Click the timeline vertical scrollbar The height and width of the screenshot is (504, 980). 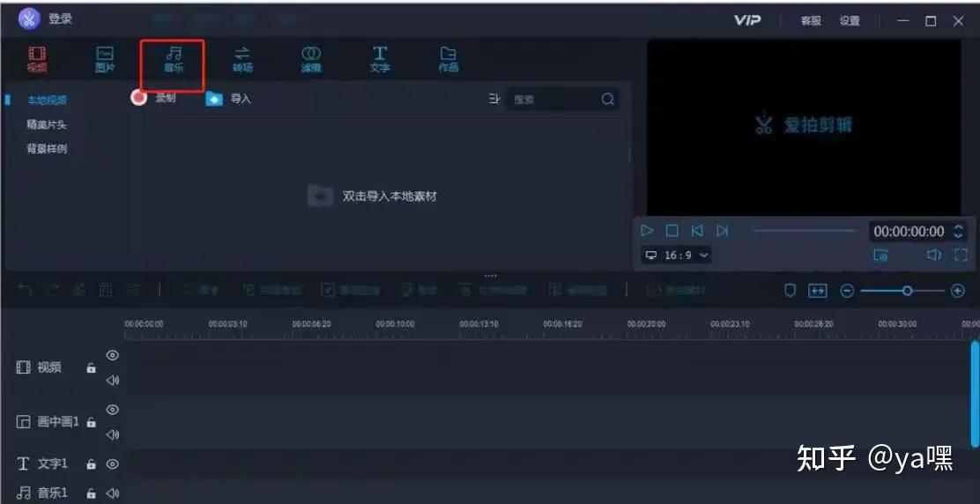click(975, 394)
